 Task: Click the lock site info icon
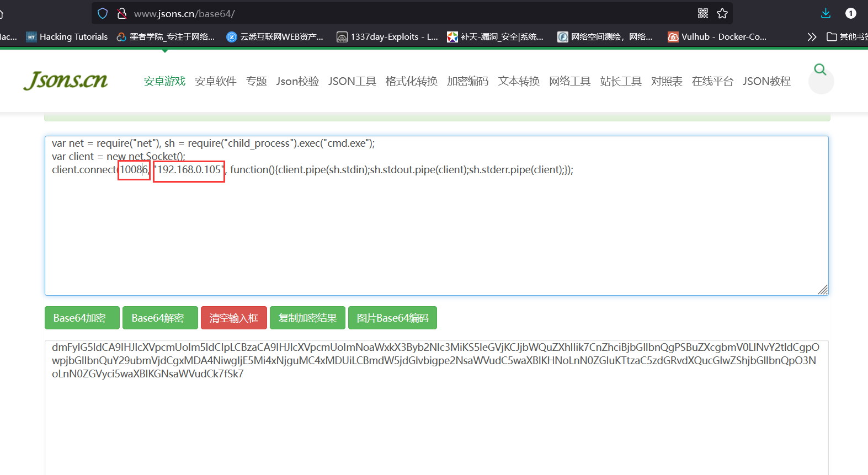coord(122,13)
